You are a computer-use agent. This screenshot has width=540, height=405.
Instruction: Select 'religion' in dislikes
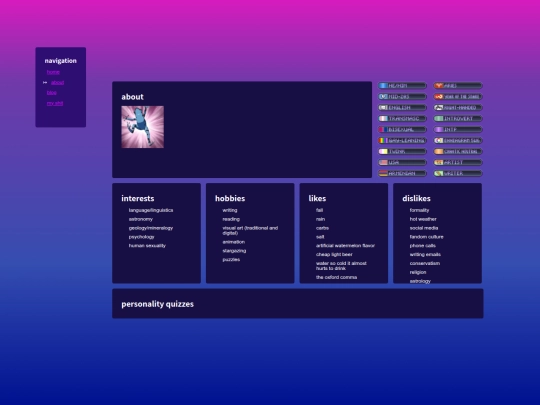(418, 272)
